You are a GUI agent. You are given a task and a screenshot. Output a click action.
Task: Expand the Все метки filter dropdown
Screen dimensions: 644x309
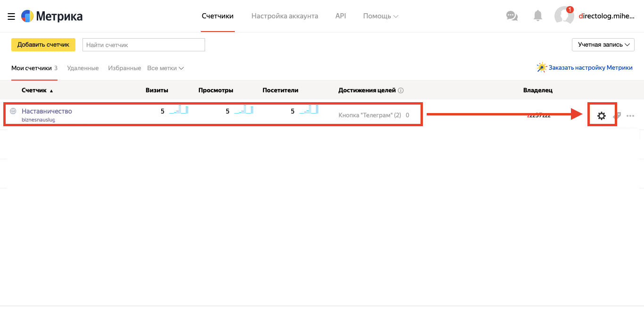pyautogui.click(x=165, y=68)
